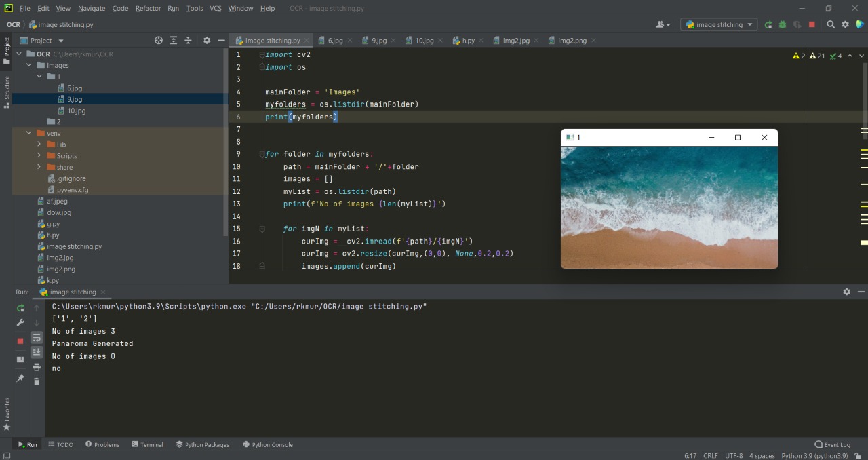
Task: Toggle scroll to end in Run console
Action: click(37, 352)
